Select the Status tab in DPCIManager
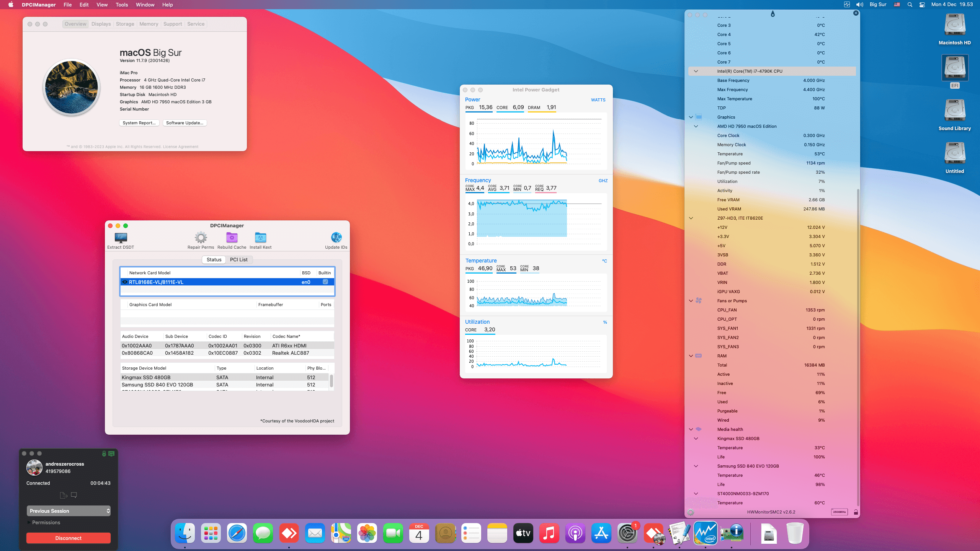 coord(214,260)
